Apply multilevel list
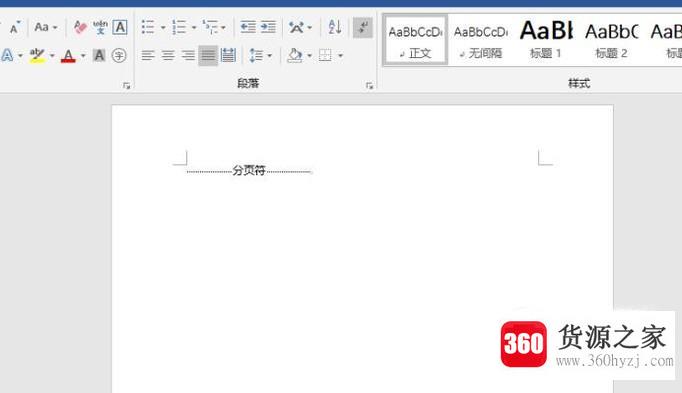This screenshot has width=682, height=393. 210,27
